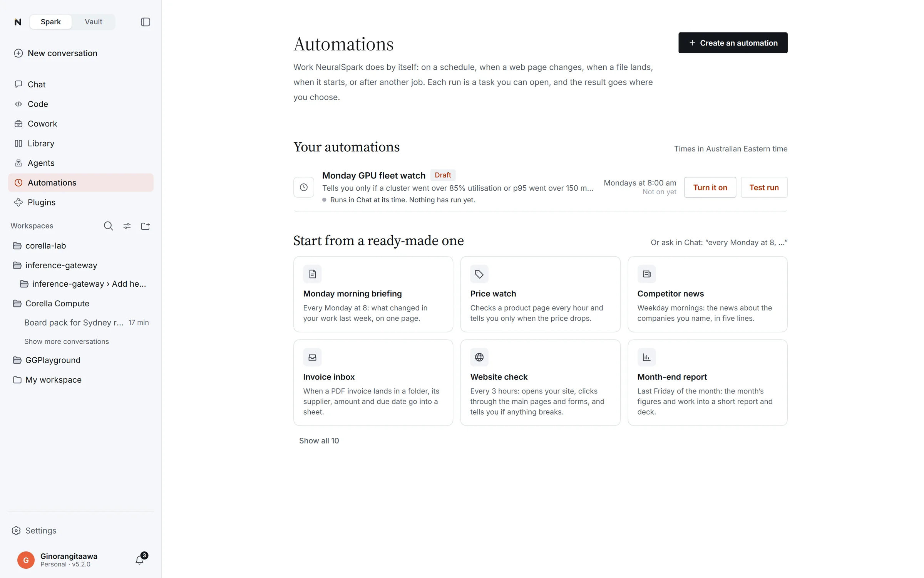
Task: Open the notifications bell
Action: point(139,560)
